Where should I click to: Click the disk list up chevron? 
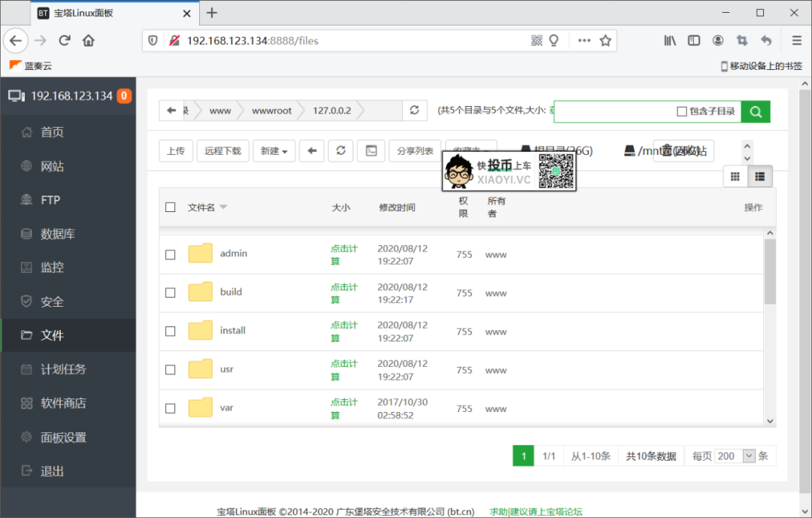click(747, 146)
